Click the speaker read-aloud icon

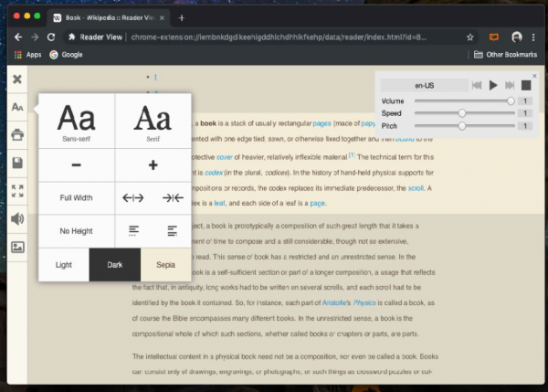click(16, 219)
